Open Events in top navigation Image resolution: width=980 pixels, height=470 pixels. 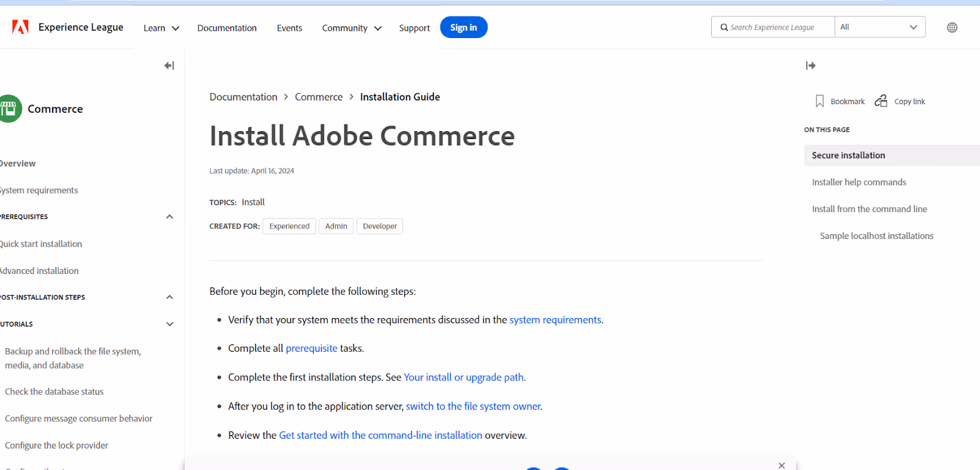(x=289, y=28)
